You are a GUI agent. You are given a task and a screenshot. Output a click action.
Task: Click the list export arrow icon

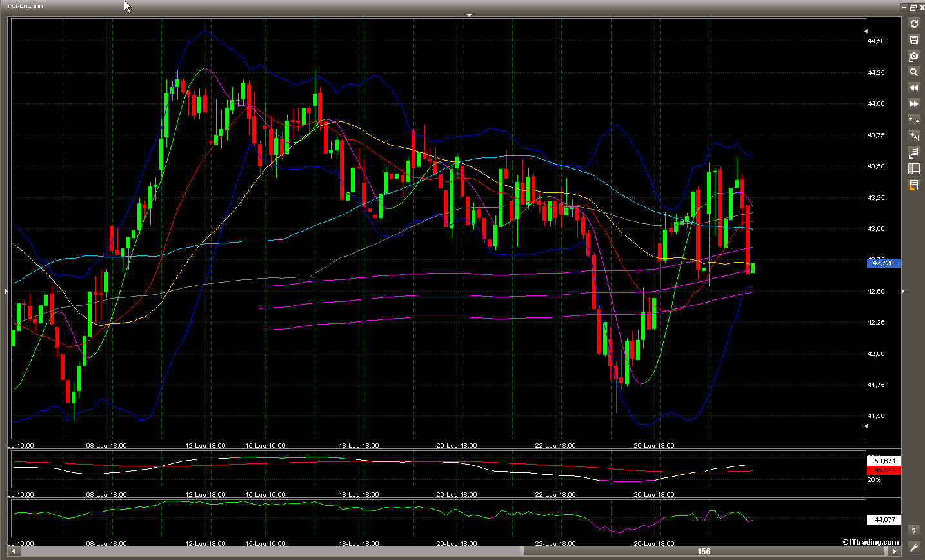pyautogui.click(x=913, y=153)
